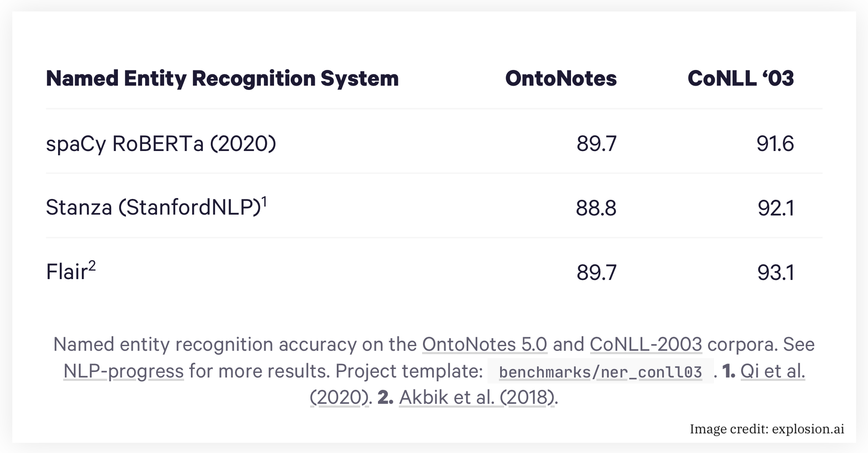
Task: Open the benchmarks/ner_conll03 project template
Action: pyautogui.click(x=600, y=372)
